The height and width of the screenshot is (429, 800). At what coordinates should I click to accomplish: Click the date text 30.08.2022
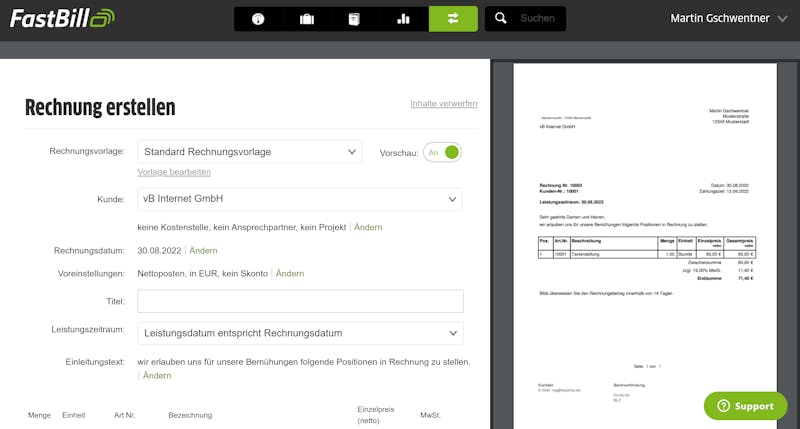pos(159,250)
